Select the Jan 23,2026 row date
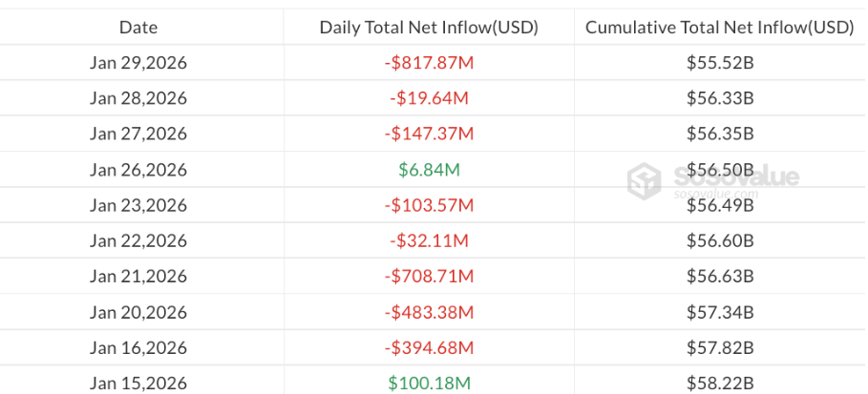868x394 pixels. [138, 205]
